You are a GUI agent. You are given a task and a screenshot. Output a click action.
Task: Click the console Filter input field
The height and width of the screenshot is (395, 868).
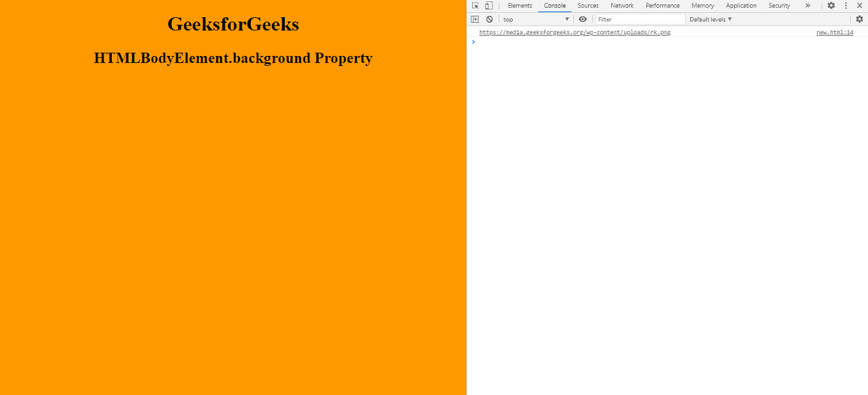[x=640, y=19]
